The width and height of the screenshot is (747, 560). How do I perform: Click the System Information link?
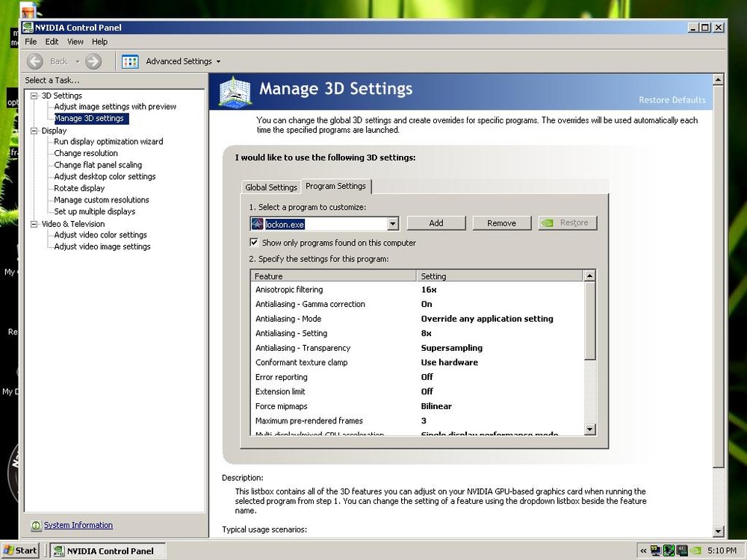click(78, 525)
